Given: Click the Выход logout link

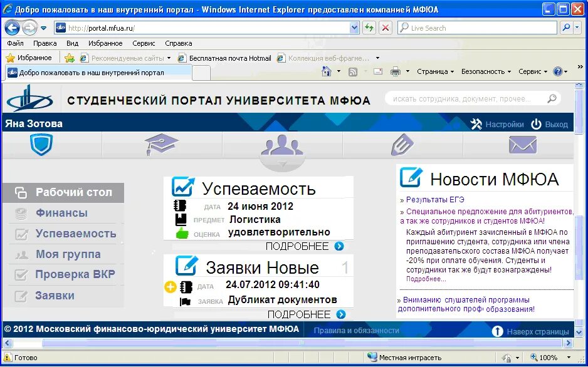Looking at the screenshot, I should tap(549, 125).
